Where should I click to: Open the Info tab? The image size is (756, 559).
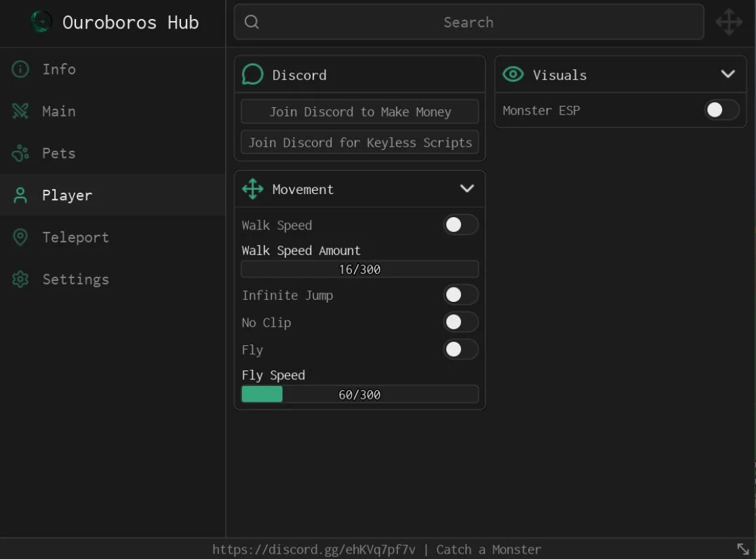[x=113, y=69]
